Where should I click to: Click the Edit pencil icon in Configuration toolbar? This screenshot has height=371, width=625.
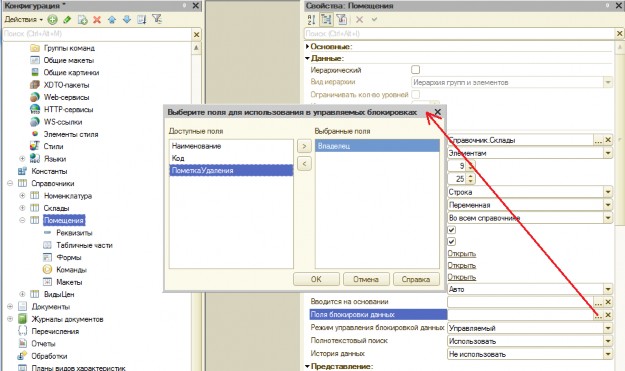click(x=67, y=20)
